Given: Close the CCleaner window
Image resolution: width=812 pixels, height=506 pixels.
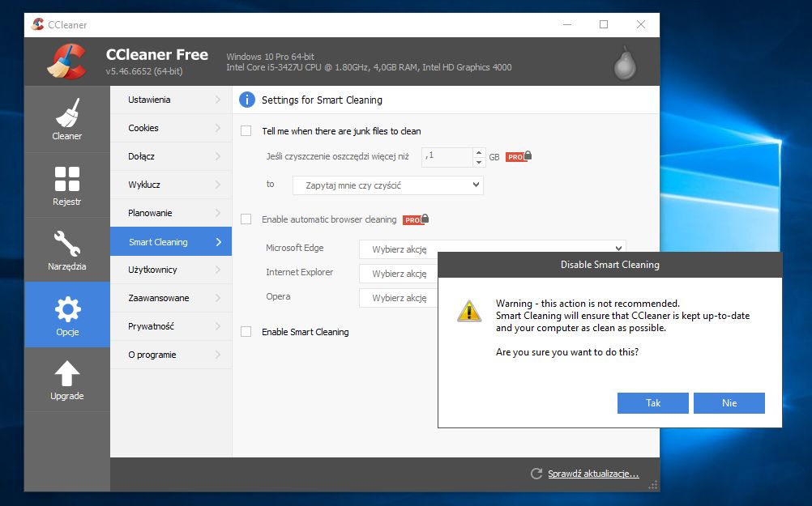Looking at the screenshot, I should tap(641, 24).
